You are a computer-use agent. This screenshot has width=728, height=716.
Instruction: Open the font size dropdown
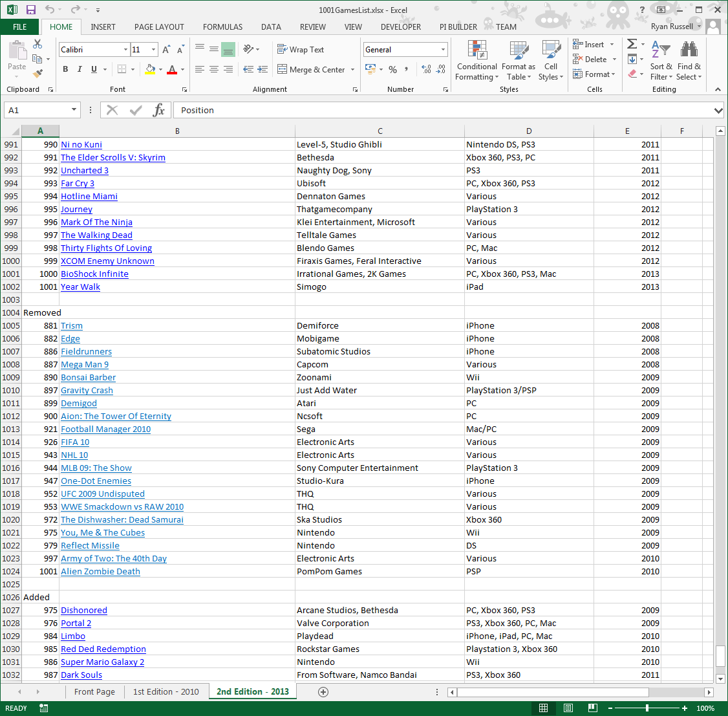pos(153,49)
